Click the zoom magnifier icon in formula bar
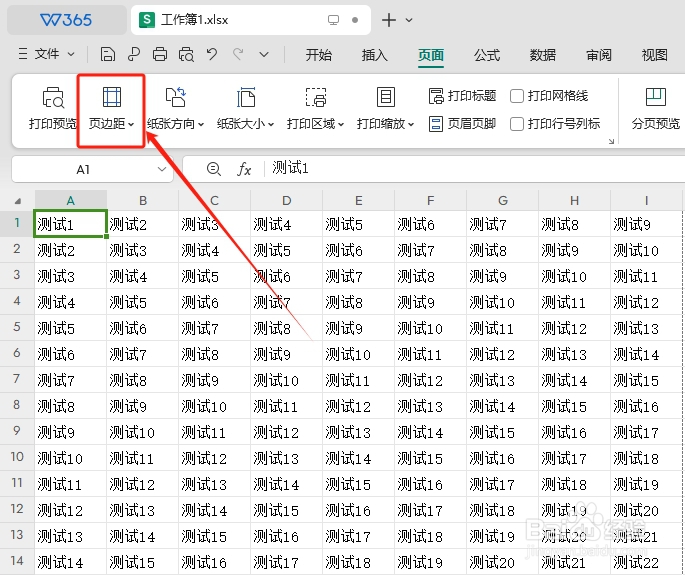This screenshot has width=685, height=575. [x=214, y=169]
